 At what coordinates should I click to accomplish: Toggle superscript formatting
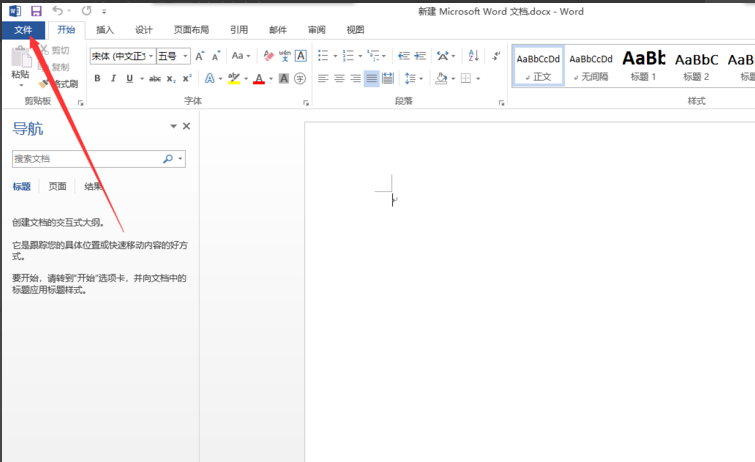click(x=187, y=78)
